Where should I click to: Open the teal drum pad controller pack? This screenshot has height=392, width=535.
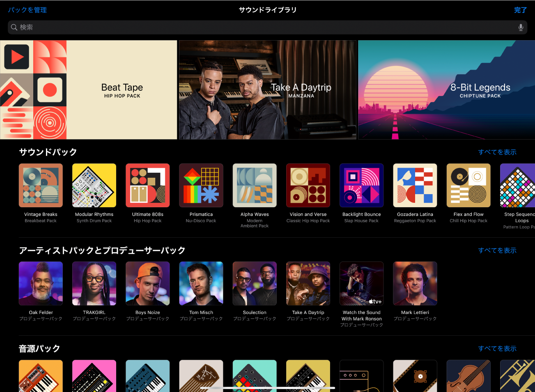[255, 376]
